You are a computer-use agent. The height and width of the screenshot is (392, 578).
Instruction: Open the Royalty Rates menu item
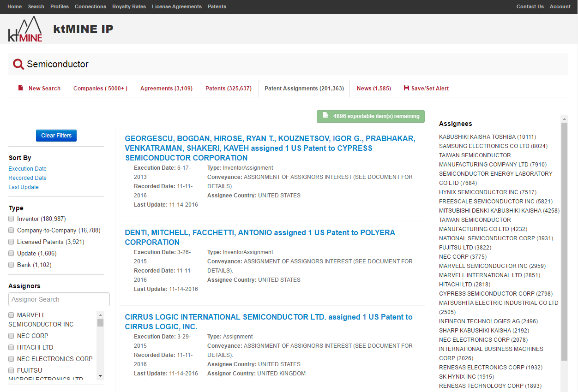click(129, 6)
